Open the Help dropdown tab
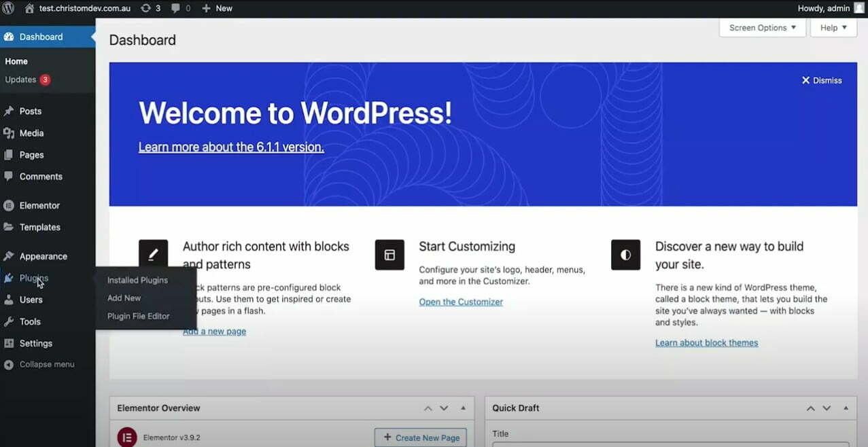The width and height of the screenshot is (868, 447). coord(833,28)
